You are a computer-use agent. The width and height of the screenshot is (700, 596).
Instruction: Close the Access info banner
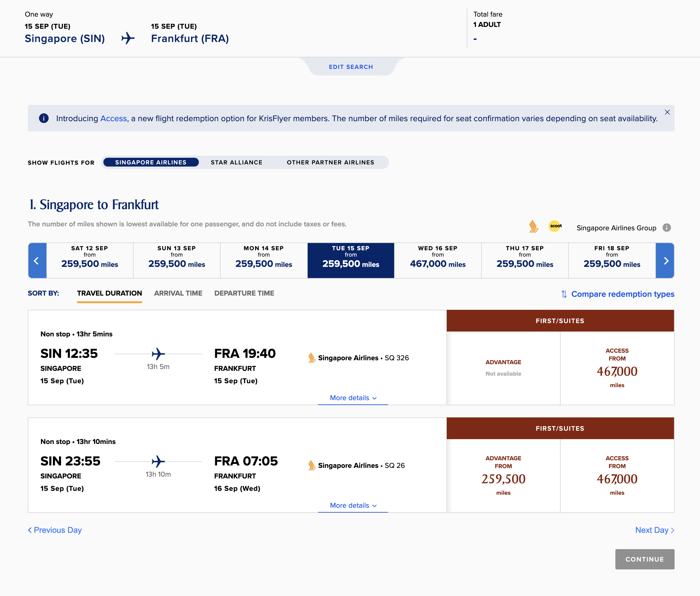[x=667, y=112]
